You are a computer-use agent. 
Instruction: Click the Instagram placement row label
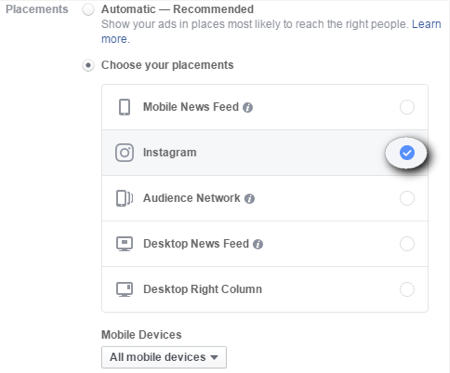tap(170, 153)
